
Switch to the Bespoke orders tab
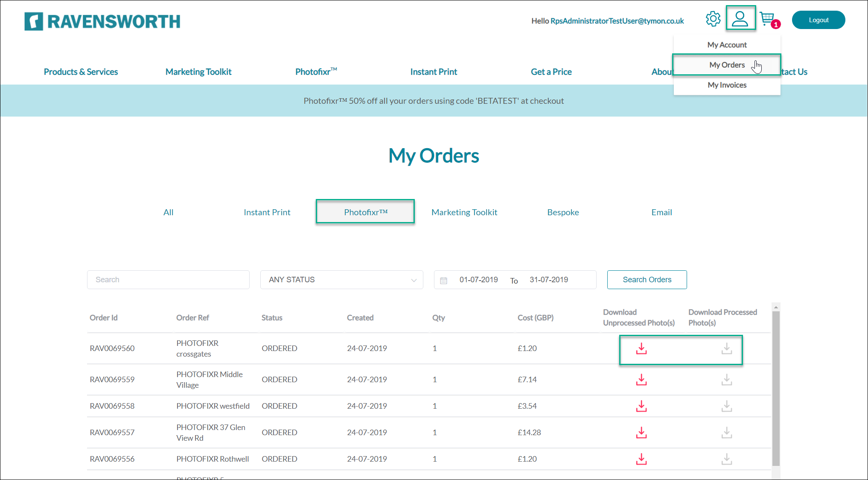coord(563,212)
